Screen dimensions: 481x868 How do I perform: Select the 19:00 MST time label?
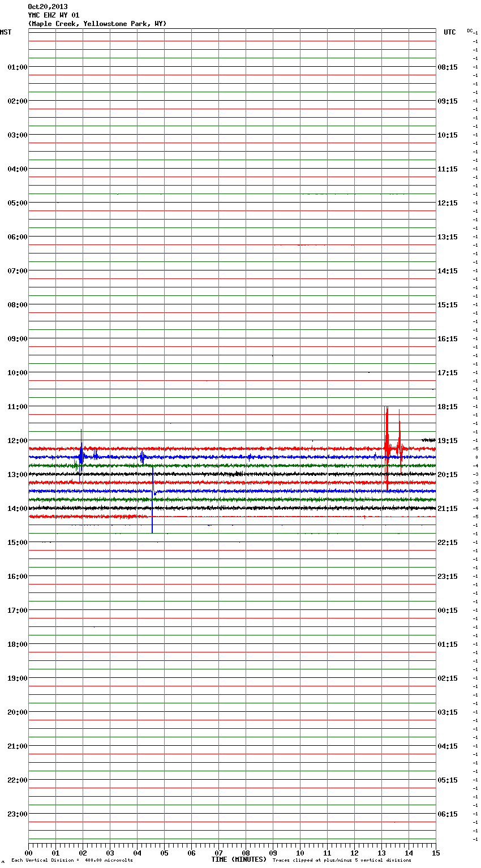18,678
